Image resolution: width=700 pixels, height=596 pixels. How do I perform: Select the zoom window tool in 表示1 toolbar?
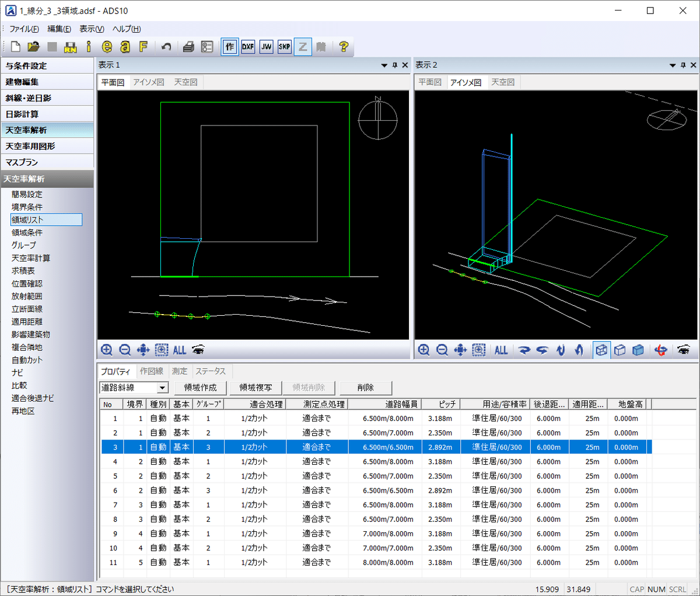[162, 350]
